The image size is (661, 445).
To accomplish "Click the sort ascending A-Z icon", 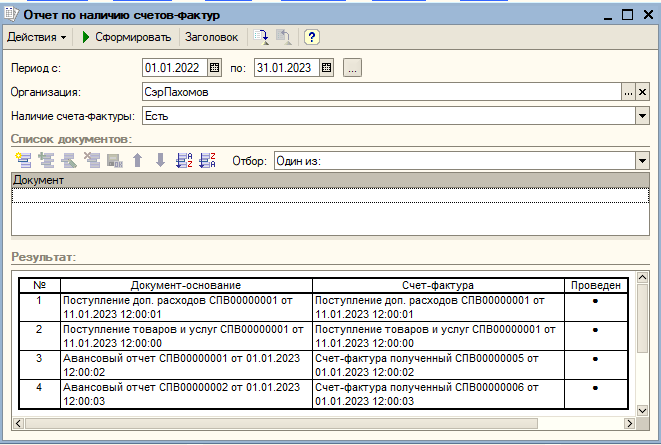I will 184,161.
